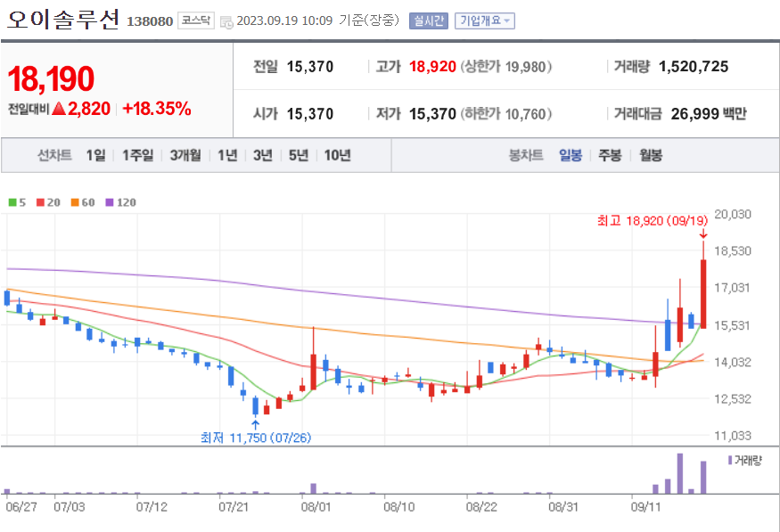Image resolution: width=780 pixels, height=532 pixels.
Task: Select the 1년 line chart tab
Action: [x=227, y=155]
